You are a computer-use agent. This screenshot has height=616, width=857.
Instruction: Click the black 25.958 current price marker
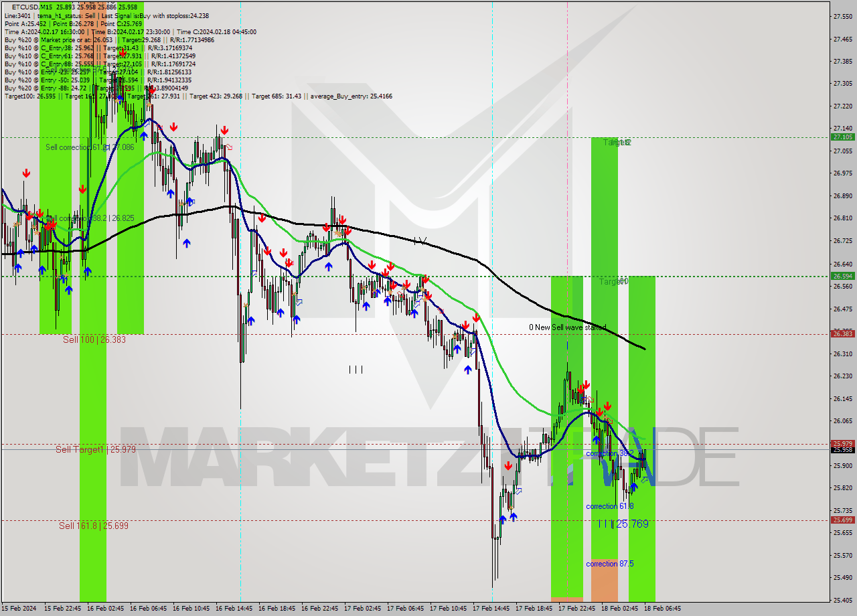(842, 449)
